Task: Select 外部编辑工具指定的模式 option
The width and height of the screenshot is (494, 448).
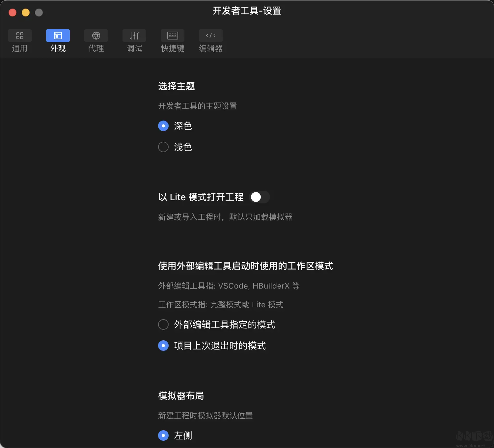Action: (x=163, y=324)
